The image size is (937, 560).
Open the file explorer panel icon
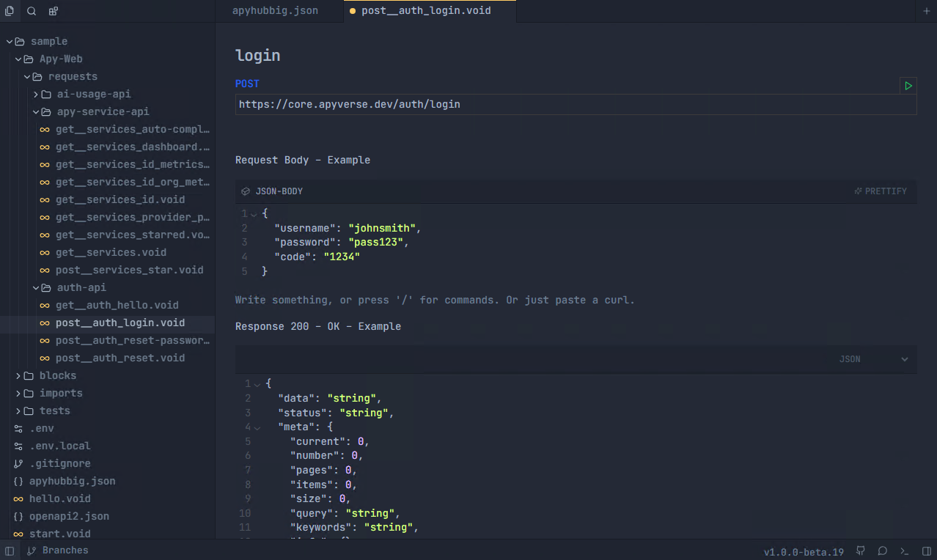coord(10,11)
